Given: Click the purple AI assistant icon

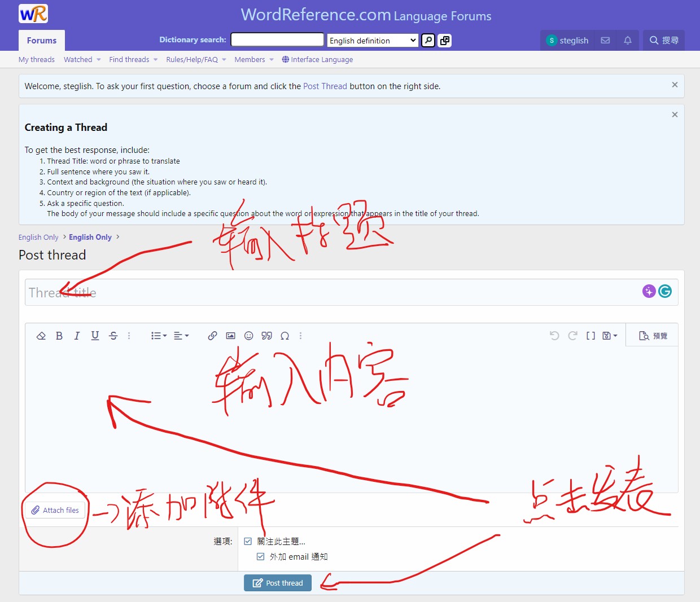Looking at the screenshot, I should point(649,291).
